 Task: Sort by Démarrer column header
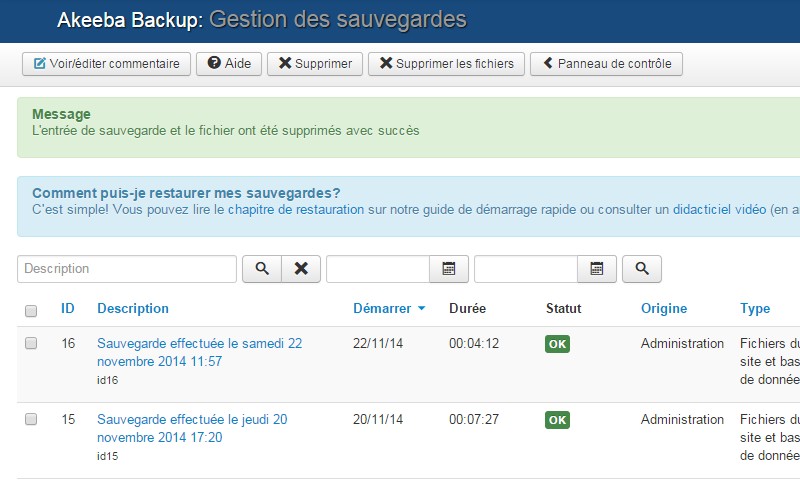(x=389, y=309)
